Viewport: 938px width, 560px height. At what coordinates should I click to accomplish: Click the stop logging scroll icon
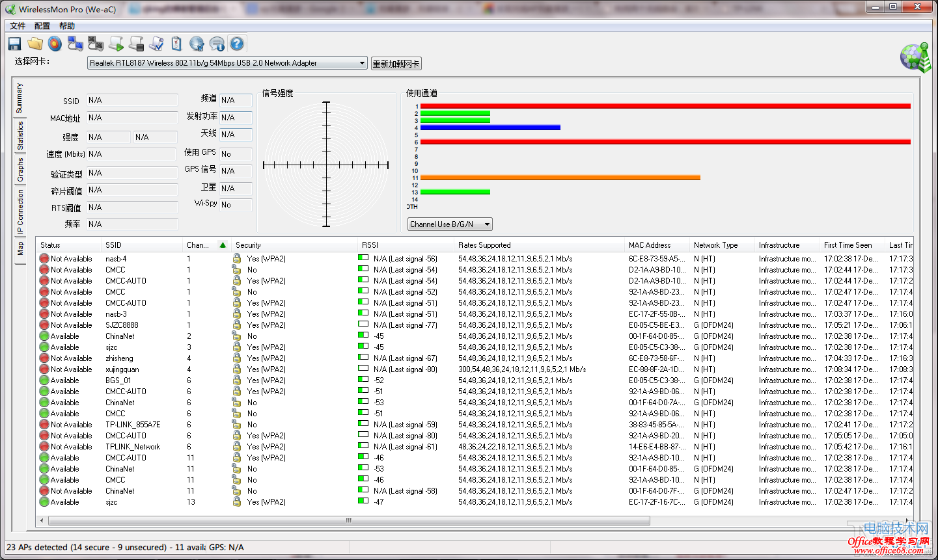pos(136,44)
